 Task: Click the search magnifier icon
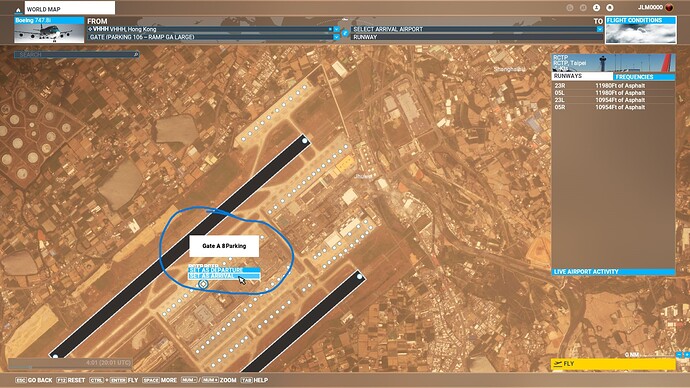point(136,55)
